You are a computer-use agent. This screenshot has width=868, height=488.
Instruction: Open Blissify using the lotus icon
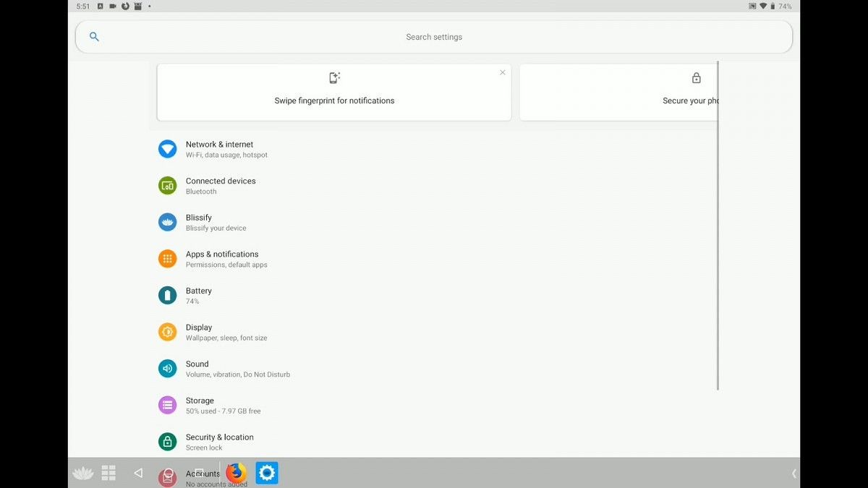[x=167, y=222]
